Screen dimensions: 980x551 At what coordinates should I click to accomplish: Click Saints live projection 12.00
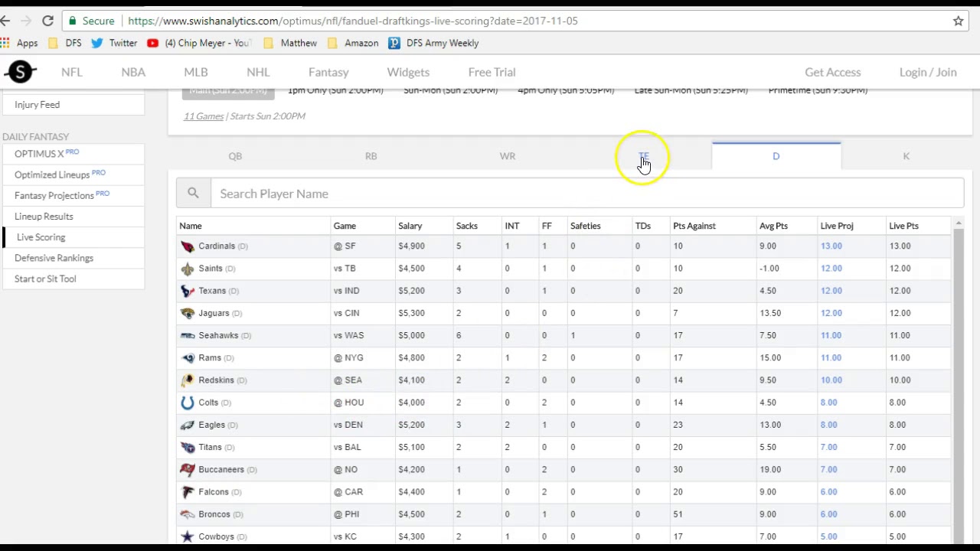tap(831, 269)
